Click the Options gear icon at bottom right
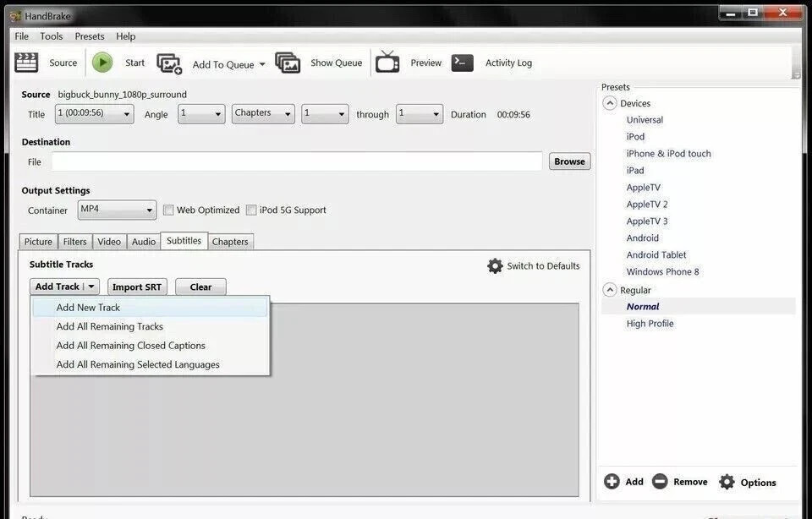The height and width of the screenshot is (519, 812). click(x=727, y=481)
